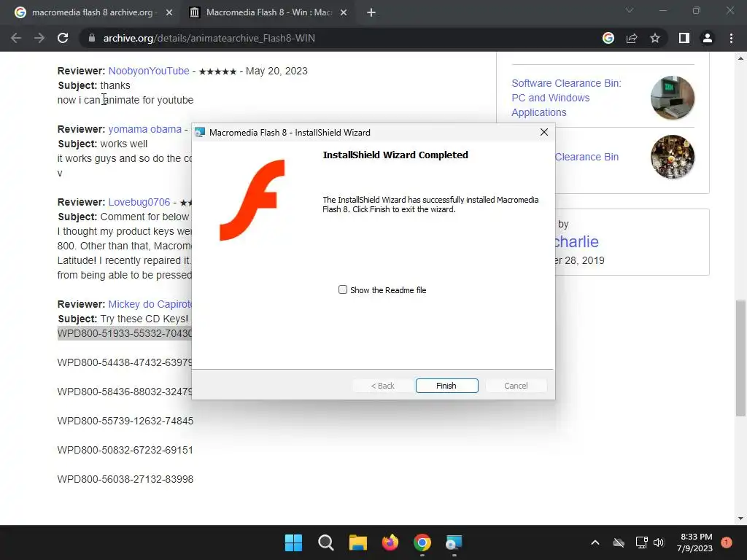This screenshot has width=747, height=560.
Task: Open reviewer yomama obama profile
Action: coord(145,129)
